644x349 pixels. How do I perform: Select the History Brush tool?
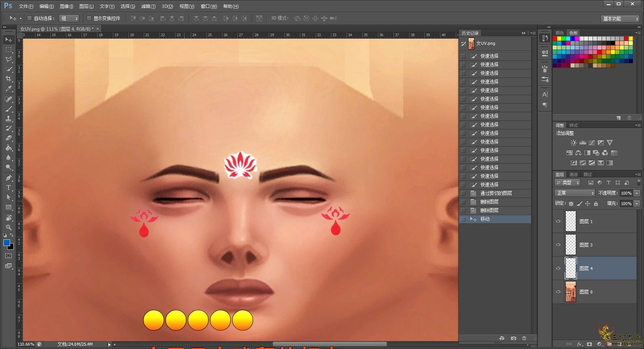coord(9,128)
